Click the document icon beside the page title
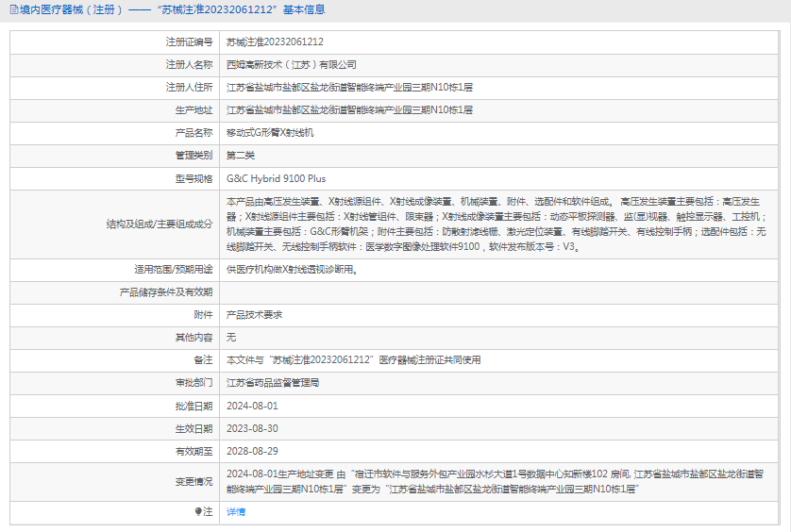791x532 pixels. [x=14, y=9]
